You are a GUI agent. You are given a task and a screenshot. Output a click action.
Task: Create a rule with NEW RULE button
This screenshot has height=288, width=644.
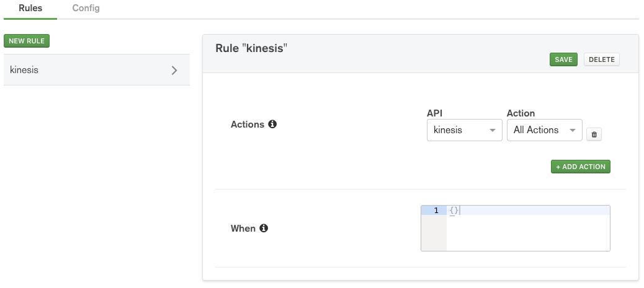(27, 41)
